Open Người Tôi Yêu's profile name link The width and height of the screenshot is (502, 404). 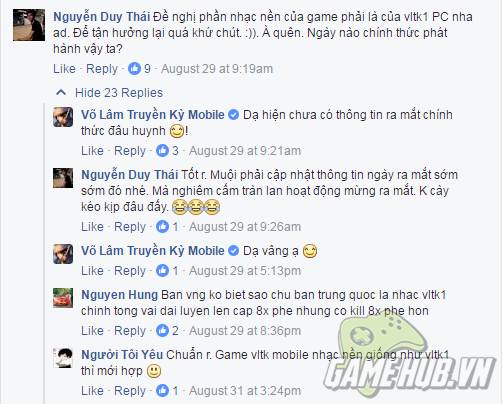tap(122, 355)
